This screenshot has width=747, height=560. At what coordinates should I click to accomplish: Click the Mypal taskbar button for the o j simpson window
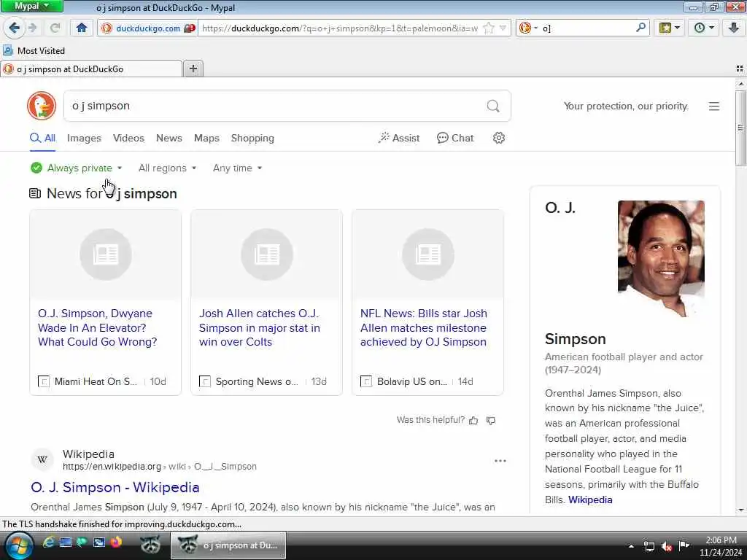228,545
